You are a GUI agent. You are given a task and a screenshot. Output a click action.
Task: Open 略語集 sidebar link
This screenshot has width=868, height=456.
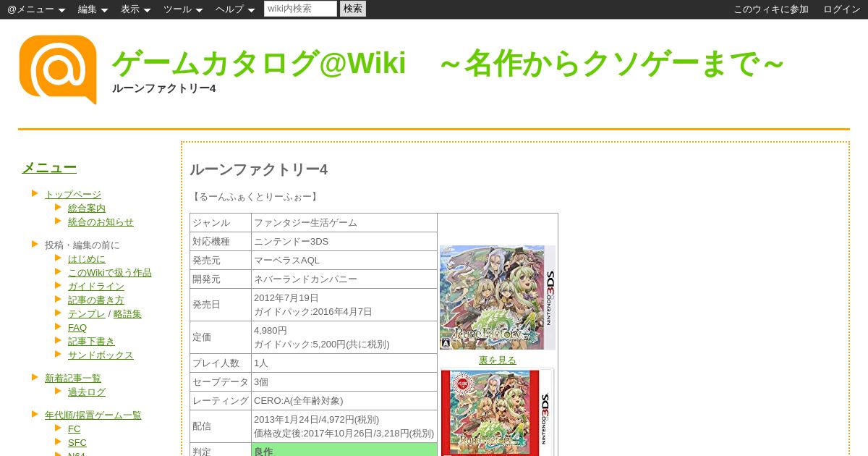pyautogui.click(x=127, y=313)
